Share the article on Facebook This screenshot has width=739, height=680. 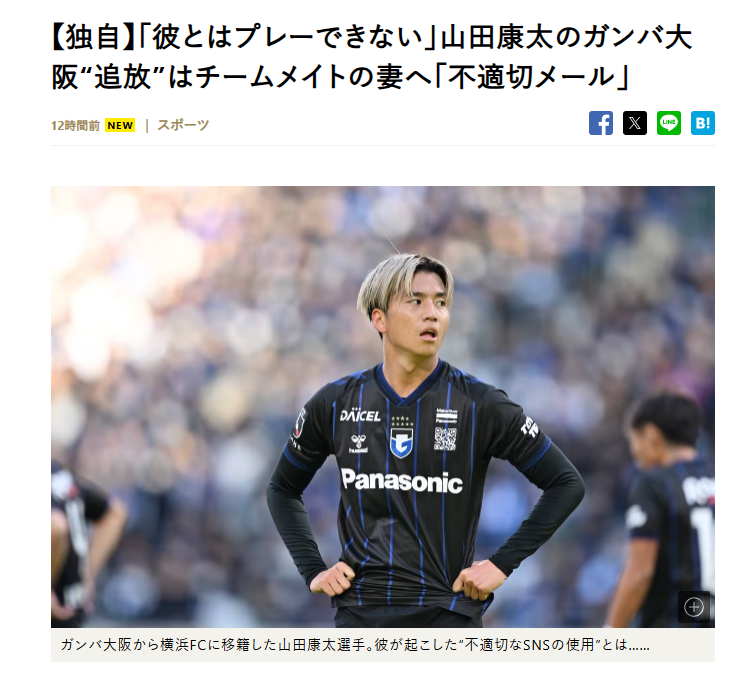click(600, 123)
